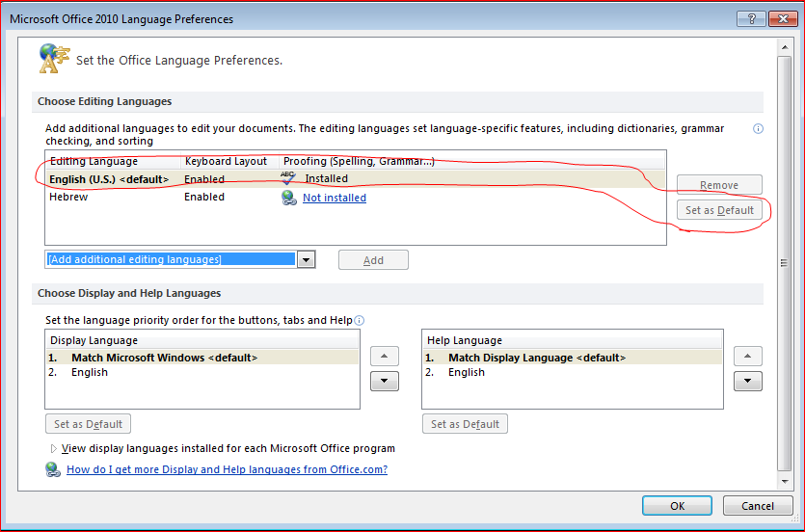Select the Hebrew editing language row

pyautogui.click(x=356, y=197)
